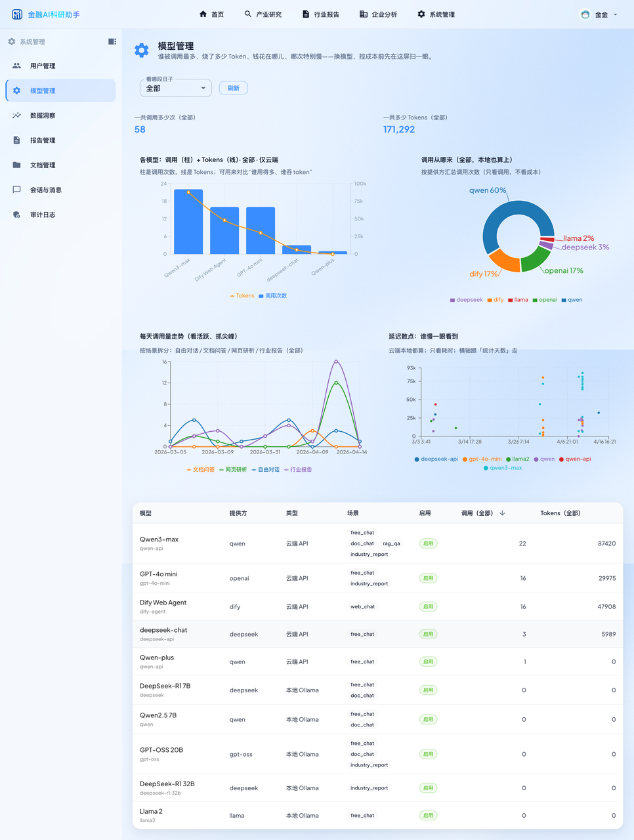Click the 启用 badge for Qwen3-max

pyautogui.click(x=428, y=543)
